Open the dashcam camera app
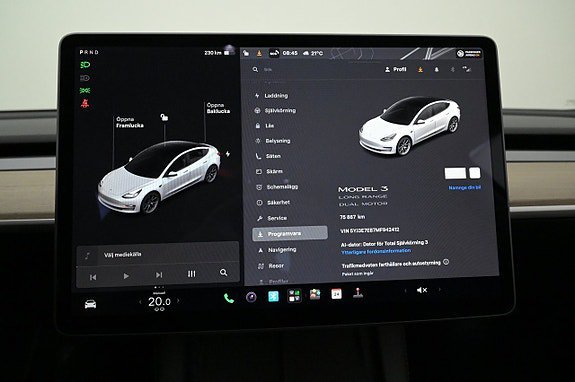575x382 pixels. pos(251,297)
